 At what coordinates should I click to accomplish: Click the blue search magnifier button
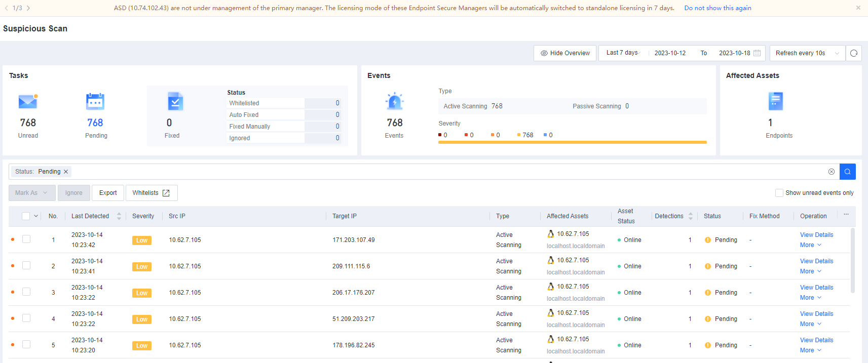[x=847, y=172]
